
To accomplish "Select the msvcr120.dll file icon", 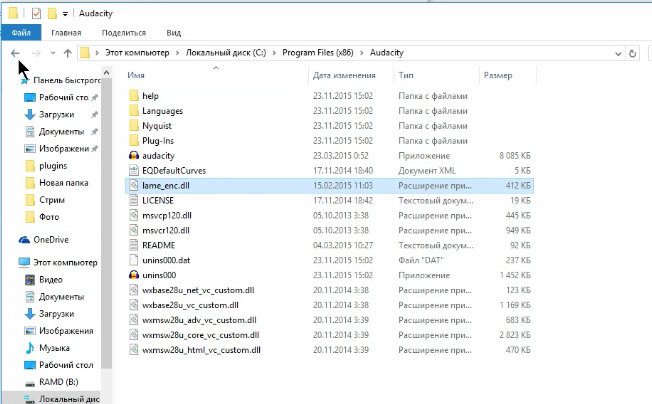I will pos(133,230).
